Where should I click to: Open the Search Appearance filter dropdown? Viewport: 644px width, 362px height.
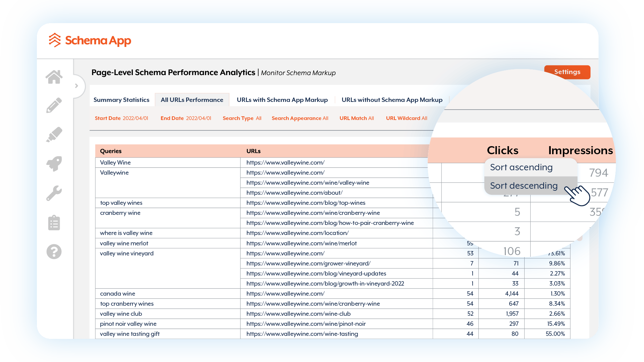pos(300,118)
